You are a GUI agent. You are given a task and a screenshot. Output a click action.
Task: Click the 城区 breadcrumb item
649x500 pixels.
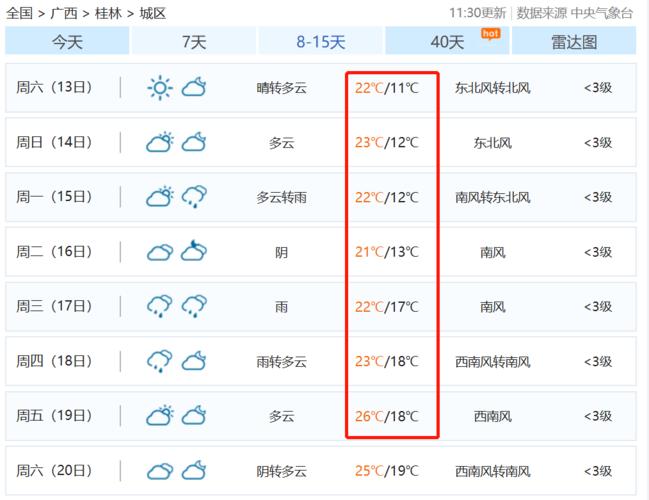(153, 13)
